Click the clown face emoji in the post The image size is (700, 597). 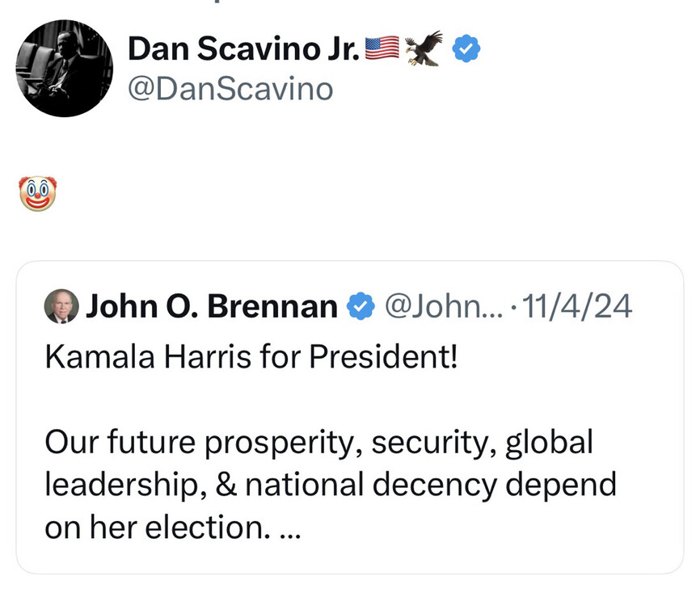click(37, 195)
